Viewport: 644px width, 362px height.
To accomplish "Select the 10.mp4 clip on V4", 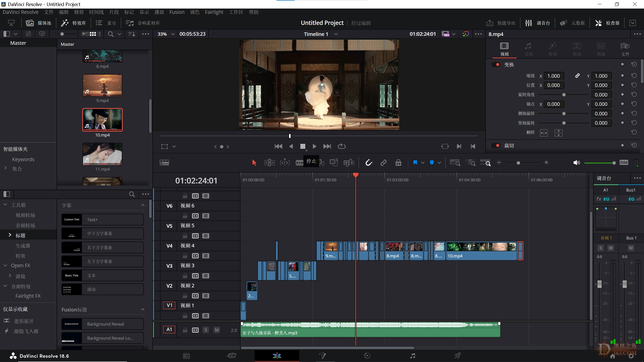I will click(481, 251).
